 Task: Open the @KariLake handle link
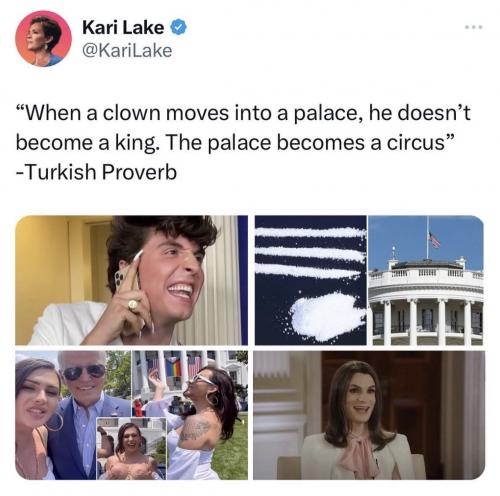click(x=127, y=50)
